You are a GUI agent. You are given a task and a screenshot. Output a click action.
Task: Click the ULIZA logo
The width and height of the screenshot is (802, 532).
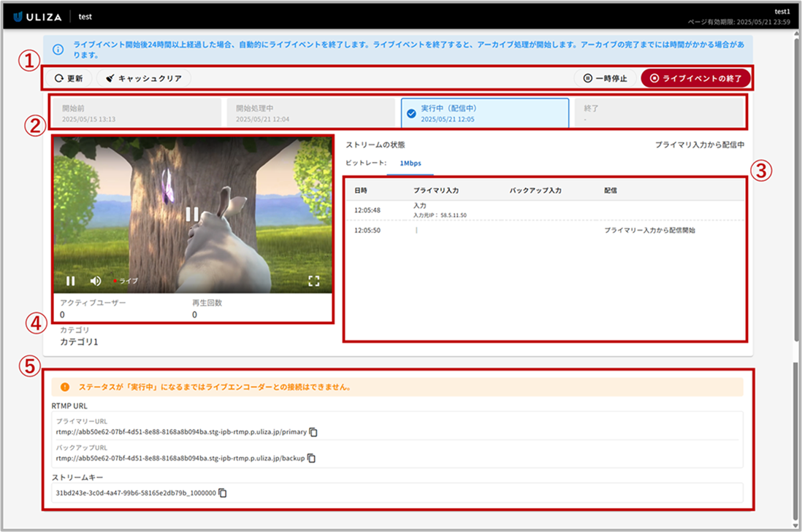click(x=37, y=17)
